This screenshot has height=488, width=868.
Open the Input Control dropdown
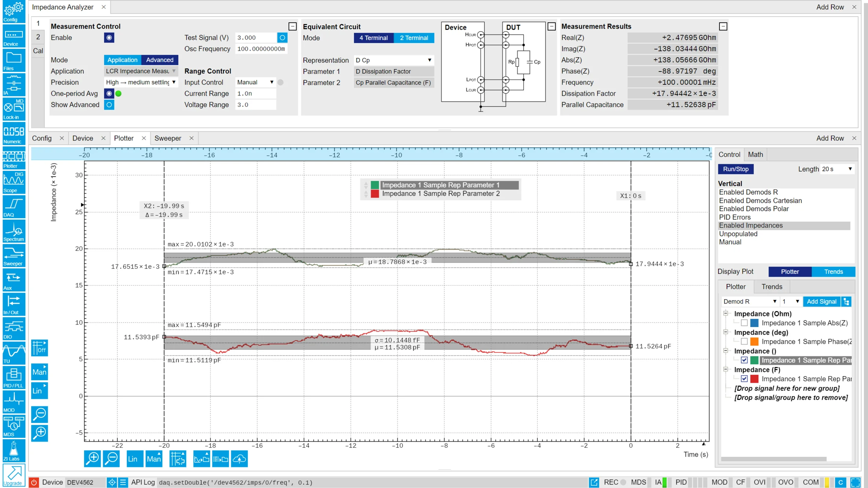(255, 82)
